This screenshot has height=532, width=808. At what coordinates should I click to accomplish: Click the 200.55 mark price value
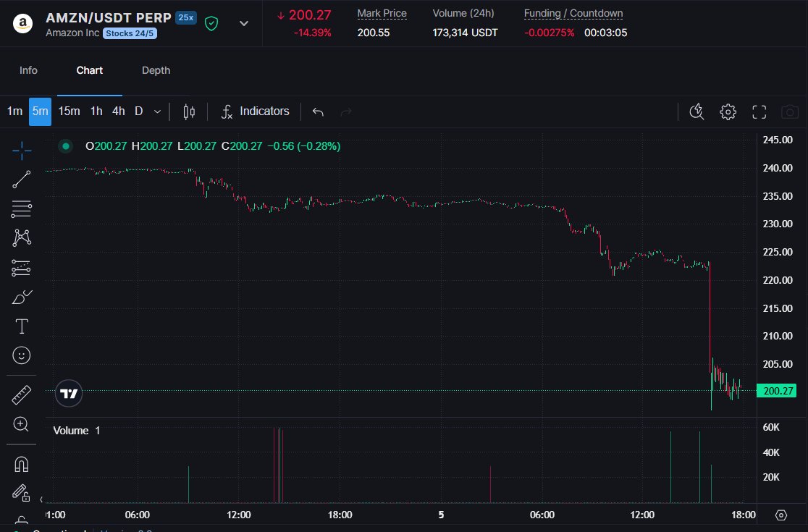pos(373,33)
